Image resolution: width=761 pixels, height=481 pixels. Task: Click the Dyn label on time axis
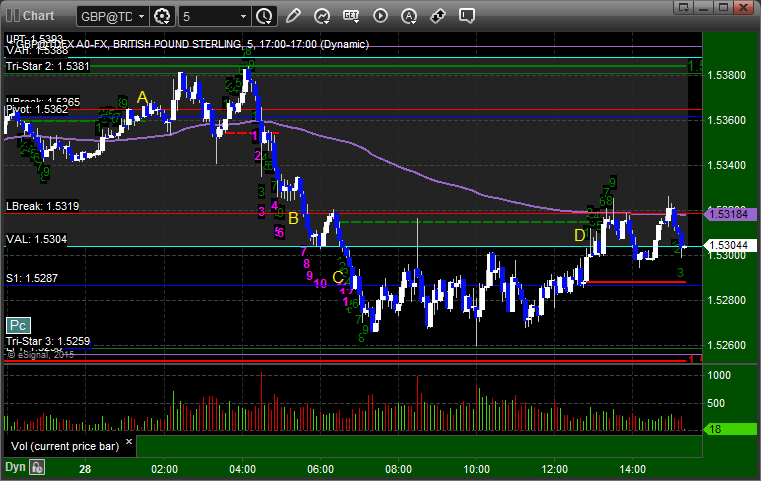pos(15,467)
